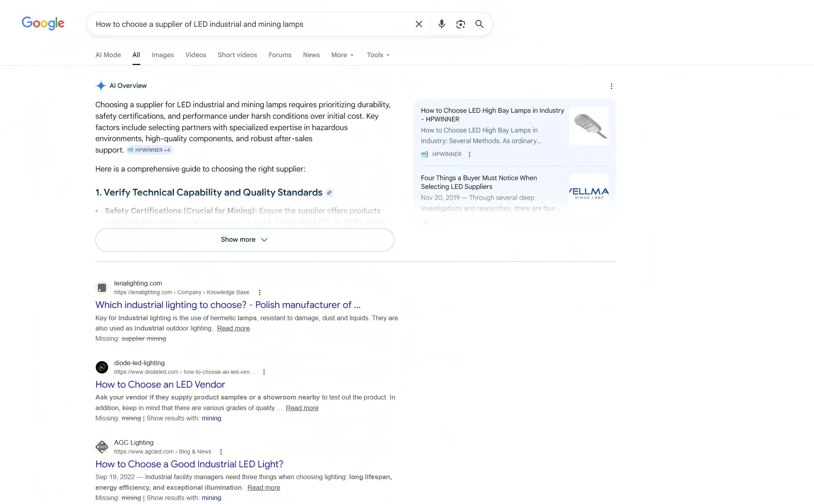Open 'Which industrial lighting to choose?' result
Viewport: 814px width, 504px height.
pos(228,305)
